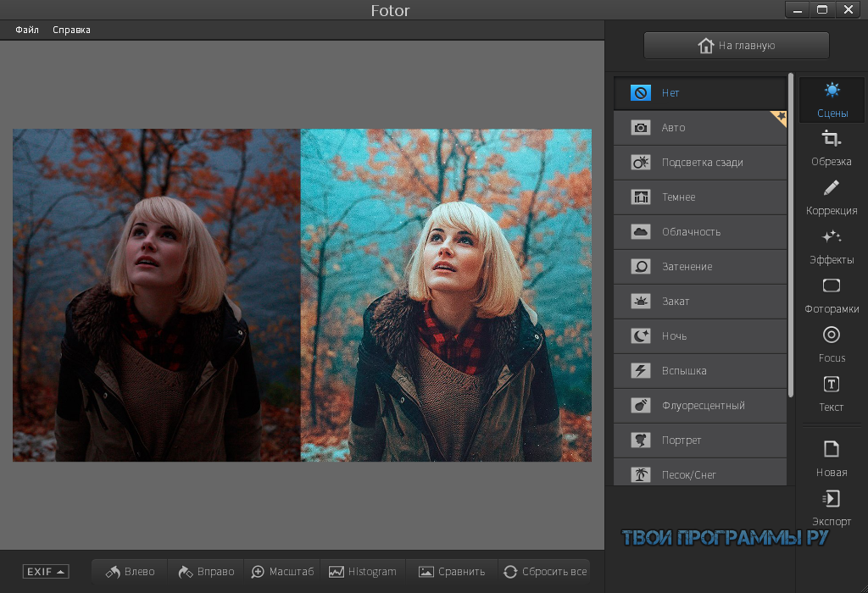The image size is (868, 593).
Task: Open the Фоторамки frames panel
Action: pos(831,296)
